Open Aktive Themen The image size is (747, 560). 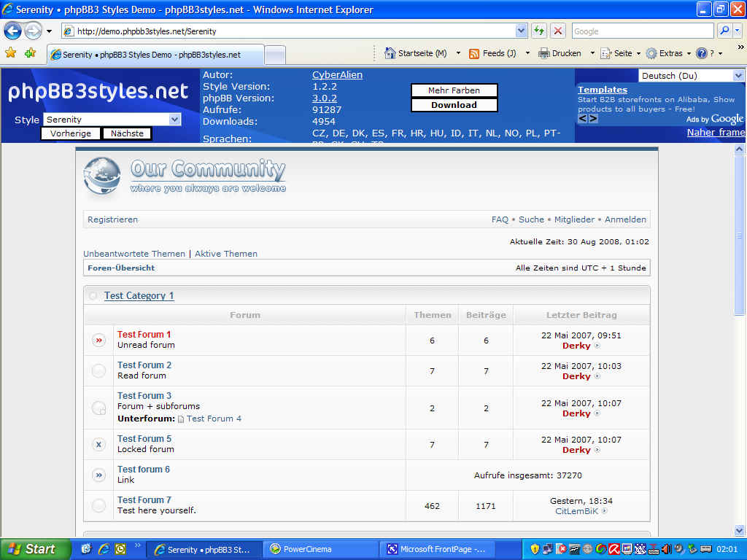[x=226, y=254]
